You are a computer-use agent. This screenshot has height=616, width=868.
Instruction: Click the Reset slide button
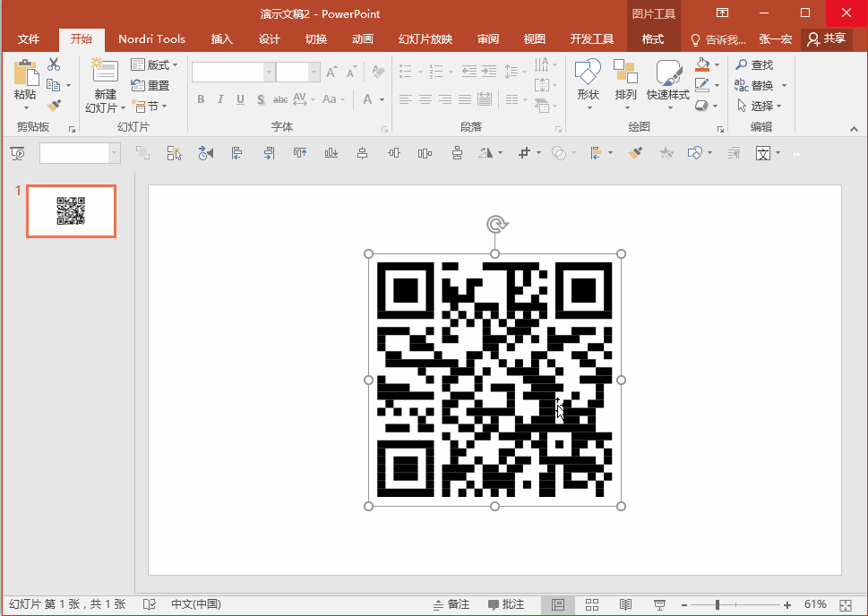point(150,85)
